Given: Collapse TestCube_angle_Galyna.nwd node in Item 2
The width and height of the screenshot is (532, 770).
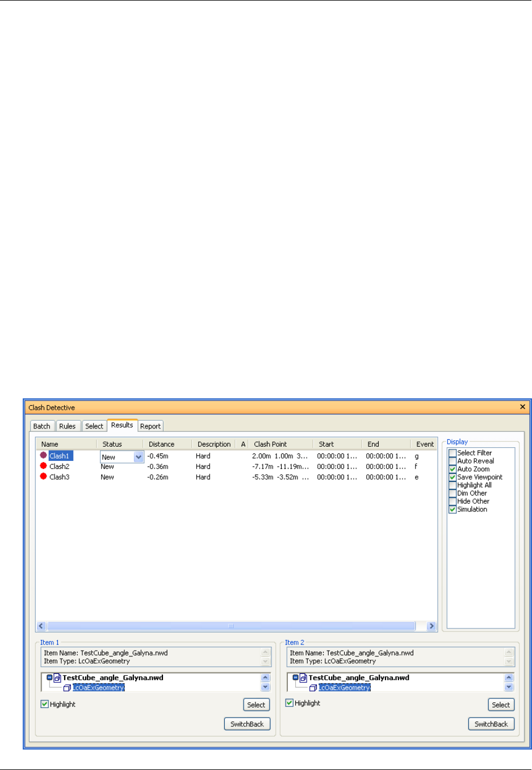Looking at the screenshot, I should pyautogui.click(x=295, y=677).
